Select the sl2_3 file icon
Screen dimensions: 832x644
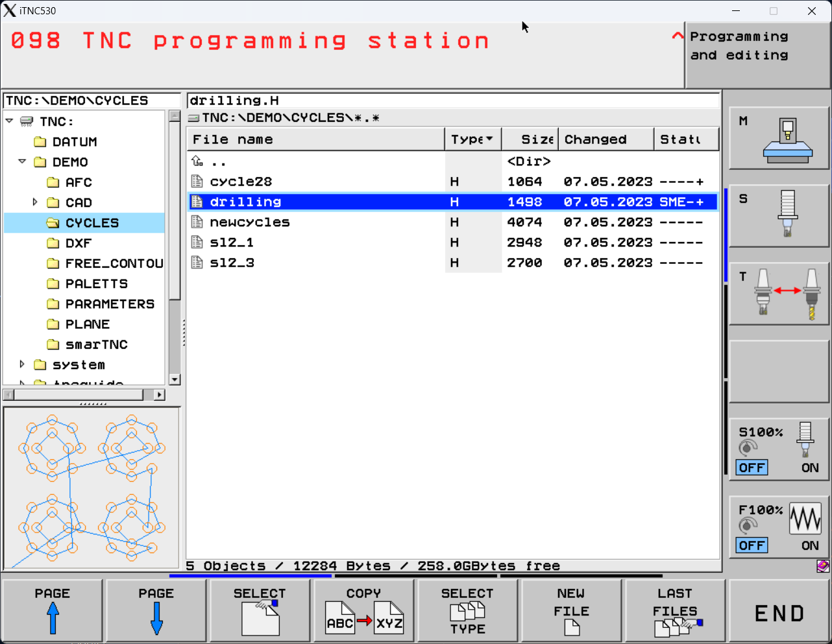point(197,263)
